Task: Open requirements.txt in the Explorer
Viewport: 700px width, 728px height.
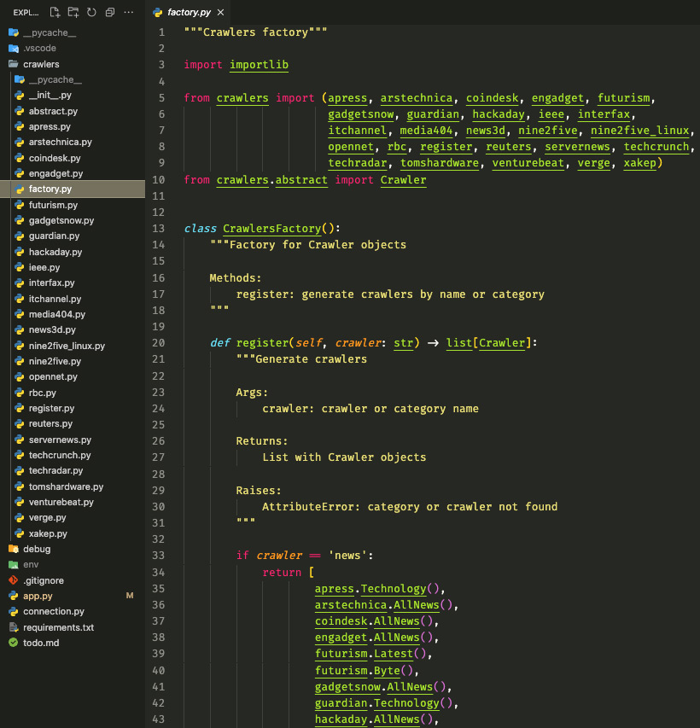Action: [73, 627]
